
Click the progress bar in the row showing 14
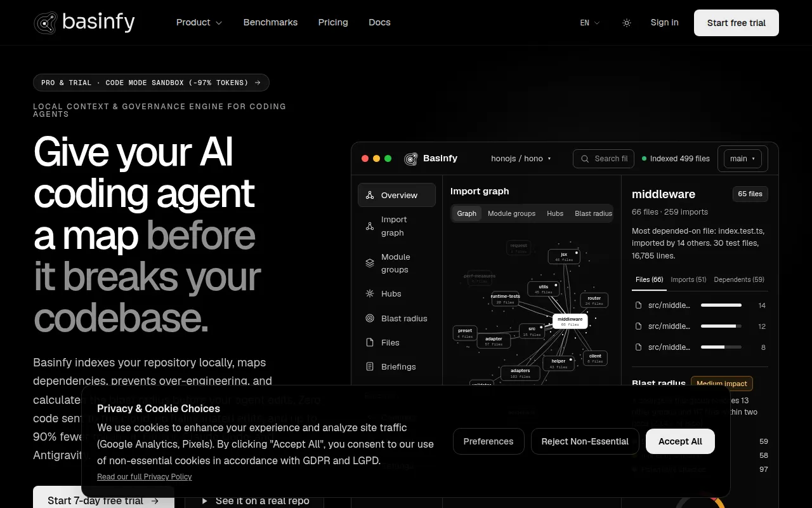pyautogui.click(x=721, y=305)
